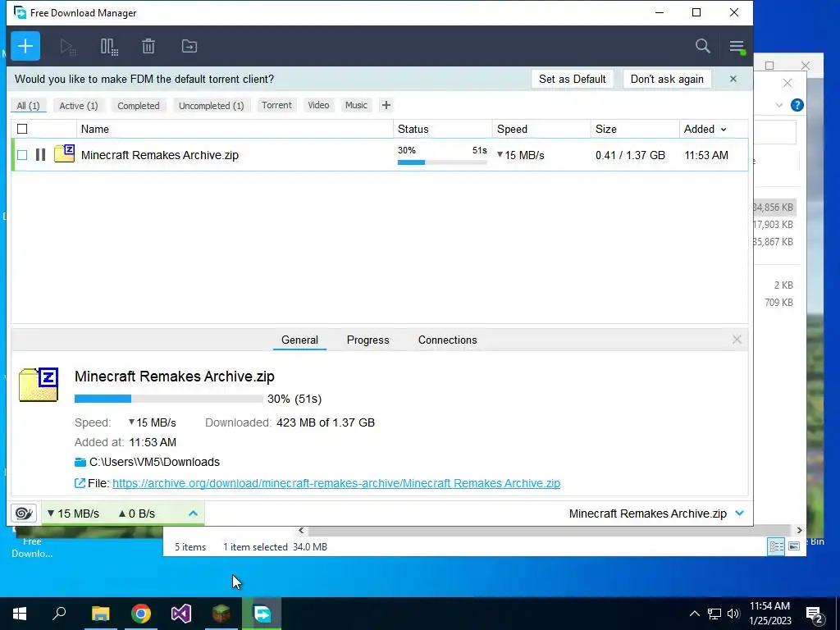
Task: Click the network tray icon
Action: [714, 614]
